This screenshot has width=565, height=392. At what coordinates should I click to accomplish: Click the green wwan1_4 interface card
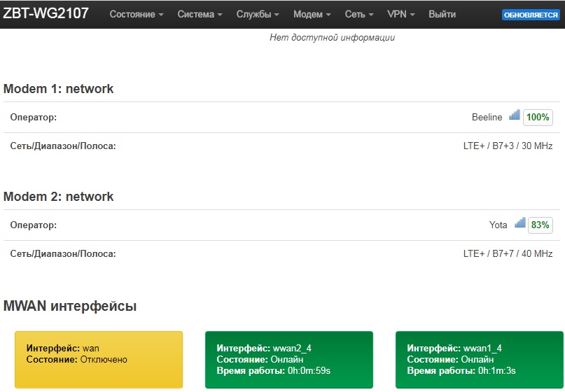(480, 360)
